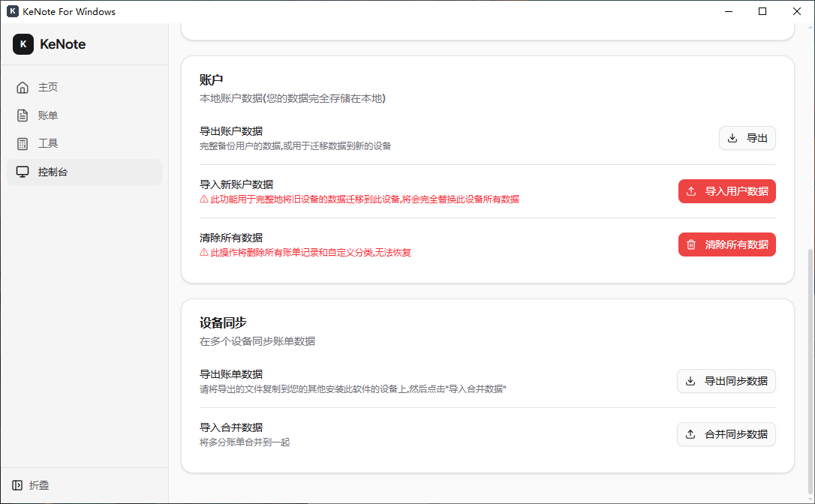The image size is (815, 504).
Task: Click the 将多分账单合并到一起 description
Action: coord(245,442)
